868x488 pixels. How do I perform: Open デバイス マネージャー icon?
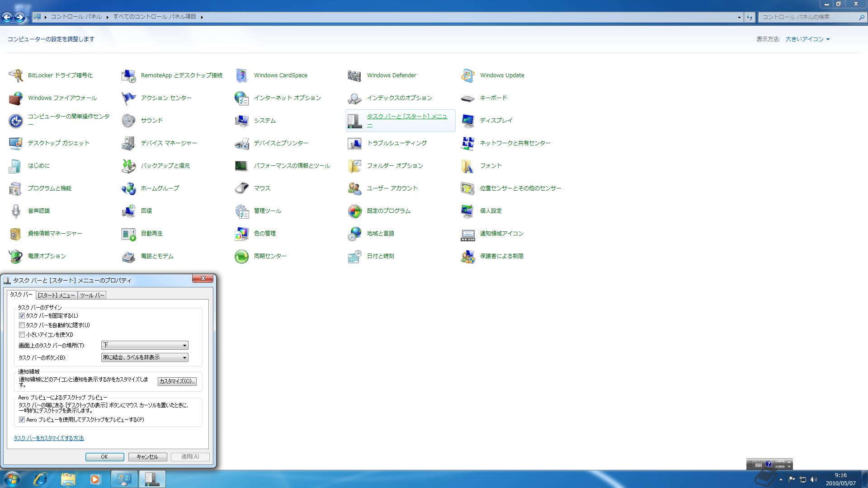pyautogui.click(x=129, y=143)
